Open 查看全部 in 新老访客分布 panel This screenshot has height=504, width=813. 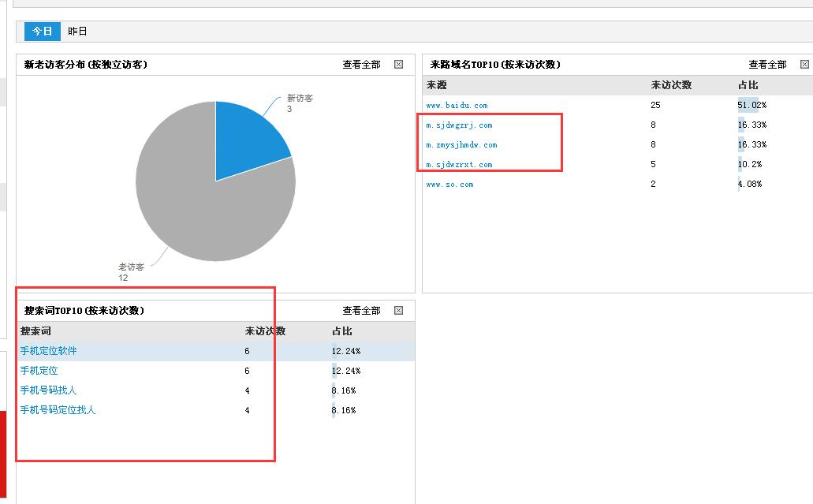click(361, 65)
